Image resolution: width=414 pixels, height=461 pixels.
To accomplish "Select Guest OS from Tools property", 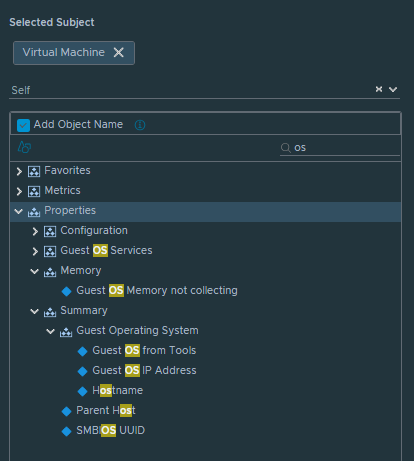I will click(144, 350).
